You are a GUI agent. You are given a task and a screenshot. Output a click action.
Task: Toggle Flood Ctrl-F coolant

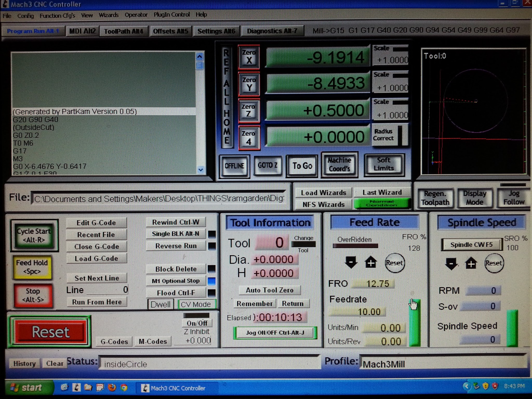point(176,293)
